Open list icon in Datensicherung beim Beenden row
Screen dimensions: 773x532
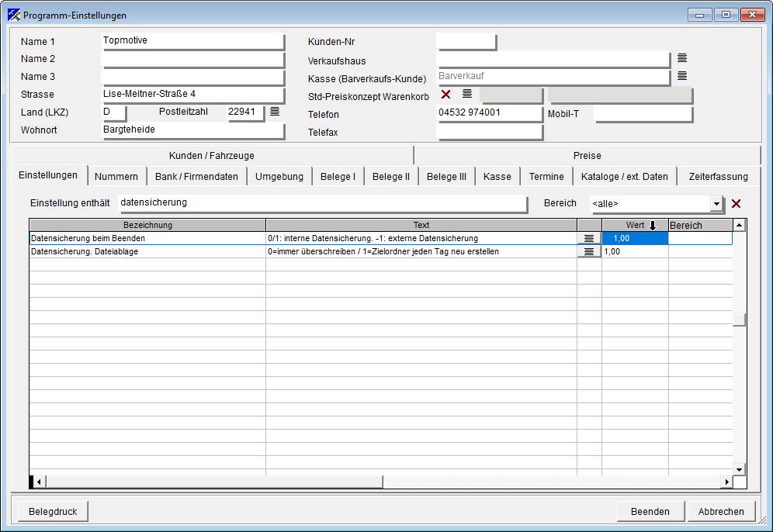588,238
